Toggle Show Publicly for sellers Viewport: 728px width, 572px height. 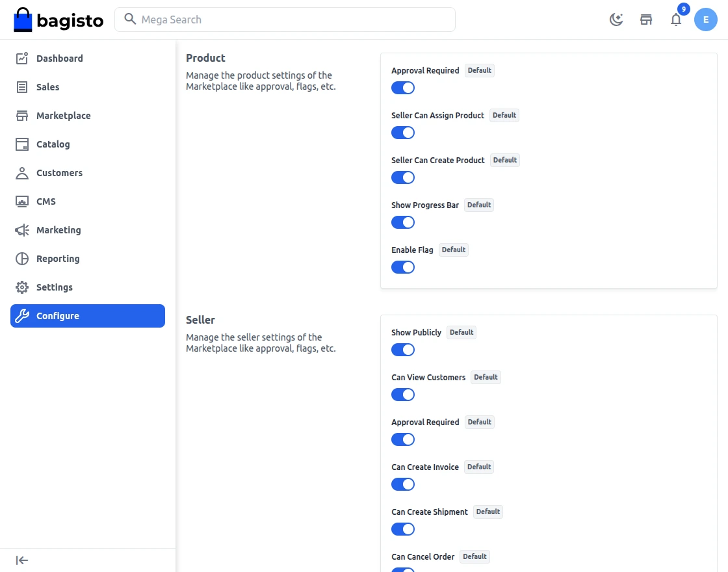403,350
